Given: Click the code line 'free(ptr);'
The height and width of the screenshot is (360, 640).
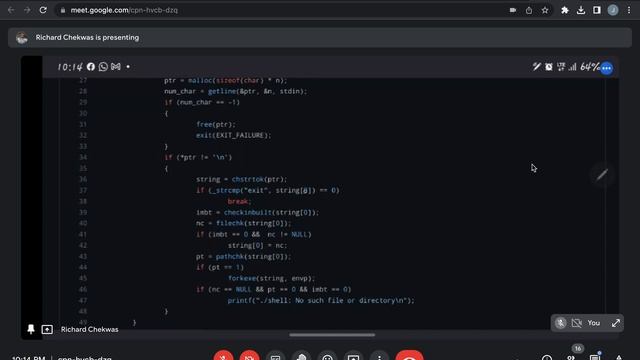Looking at the screenshot, I should click(x=216, y=124).
